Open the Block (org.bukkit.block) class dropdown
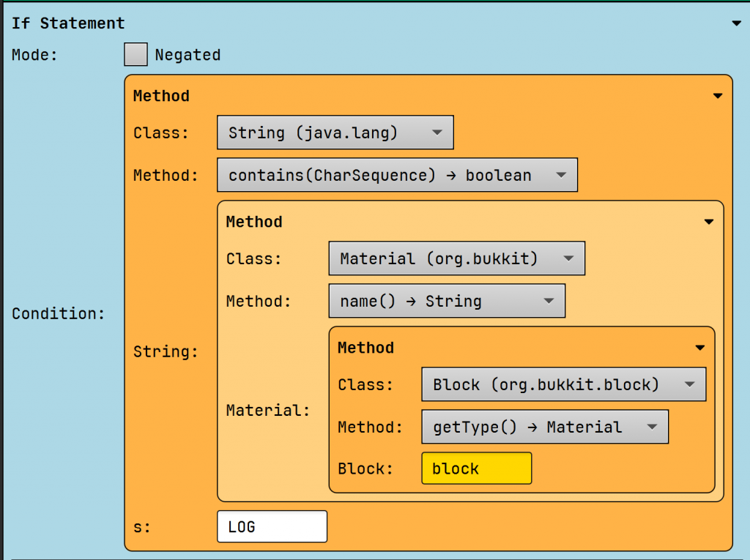 click(563, 384)
